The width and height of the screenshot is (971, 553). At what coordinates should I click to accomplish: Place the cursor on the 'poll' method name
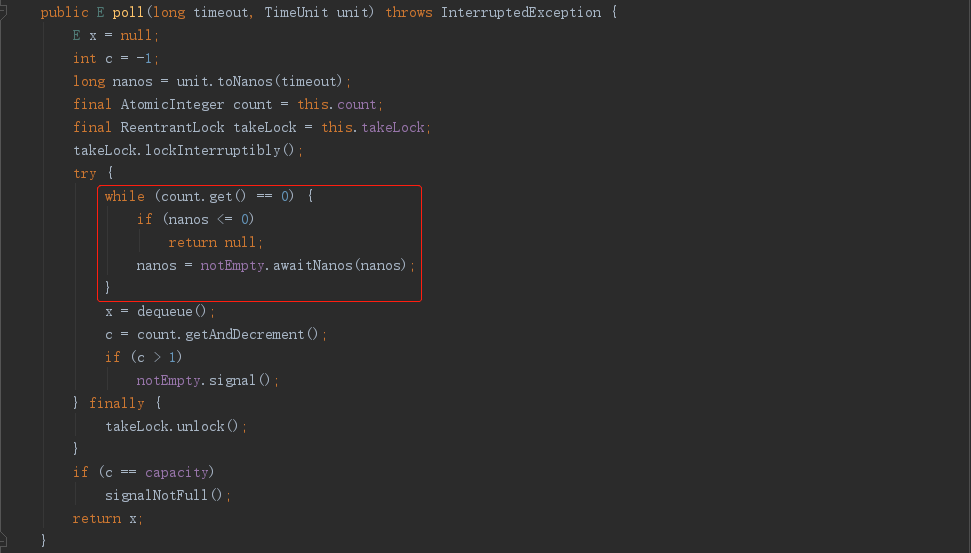pos(128,12)
